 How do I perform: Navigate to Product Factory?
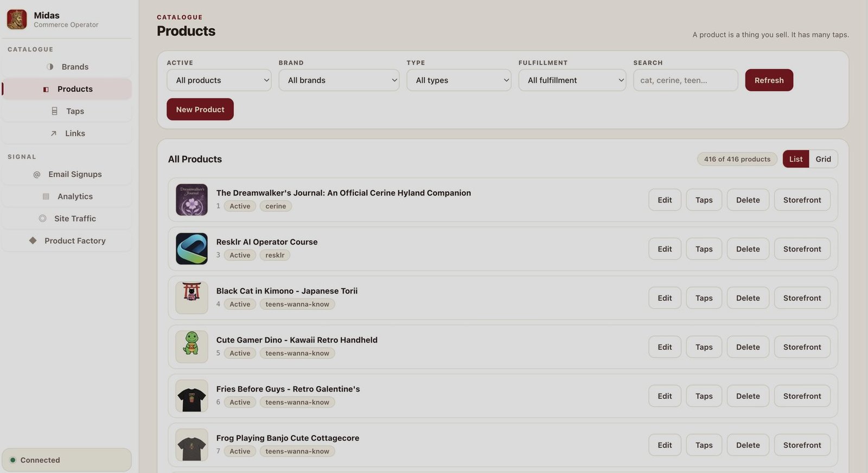tap(67, 241)
